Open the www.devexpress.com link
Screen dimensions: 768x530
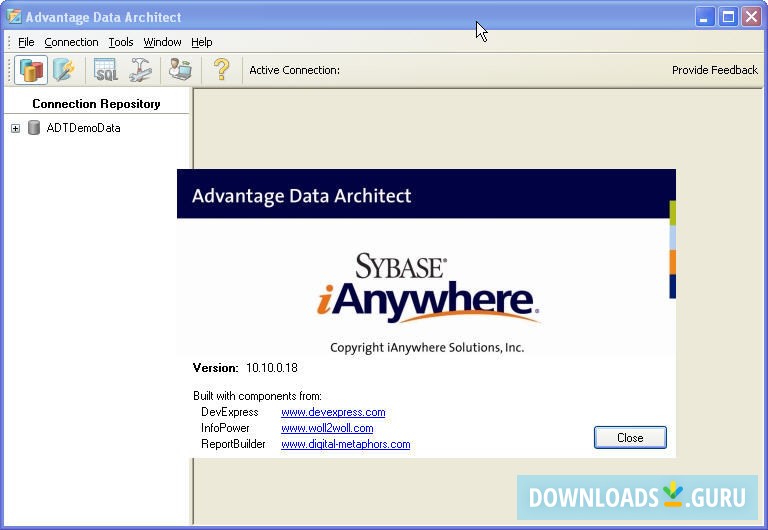333,412
